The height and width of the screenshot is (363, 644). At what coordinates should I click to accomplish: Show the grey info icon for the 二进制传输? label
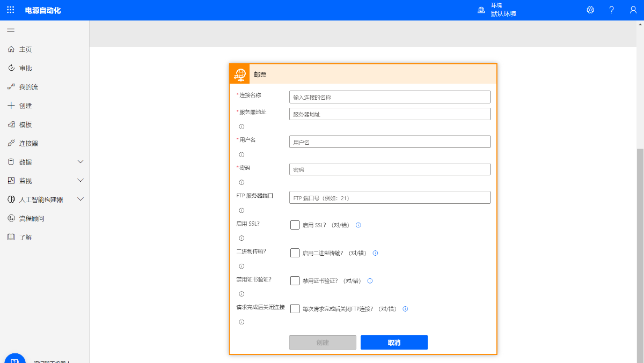coord(241,266)
